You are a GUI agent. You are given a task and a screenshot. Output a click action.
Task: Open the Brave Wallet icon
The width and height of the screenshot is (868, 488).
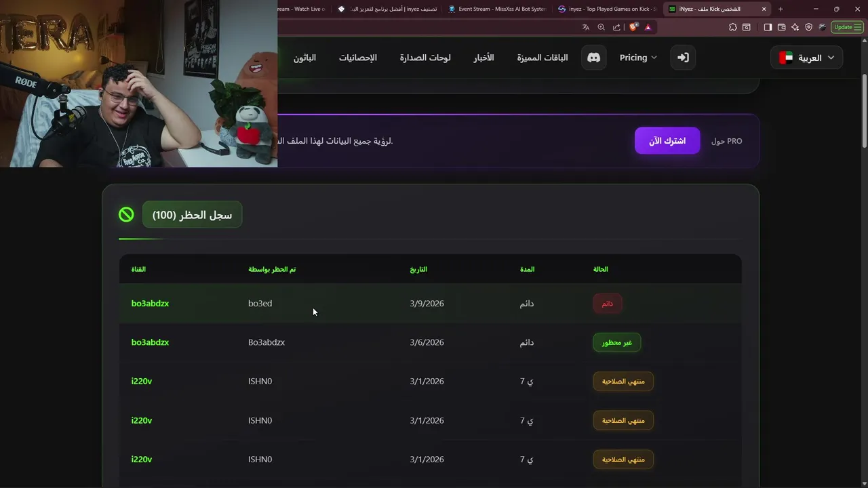(781, 27)
